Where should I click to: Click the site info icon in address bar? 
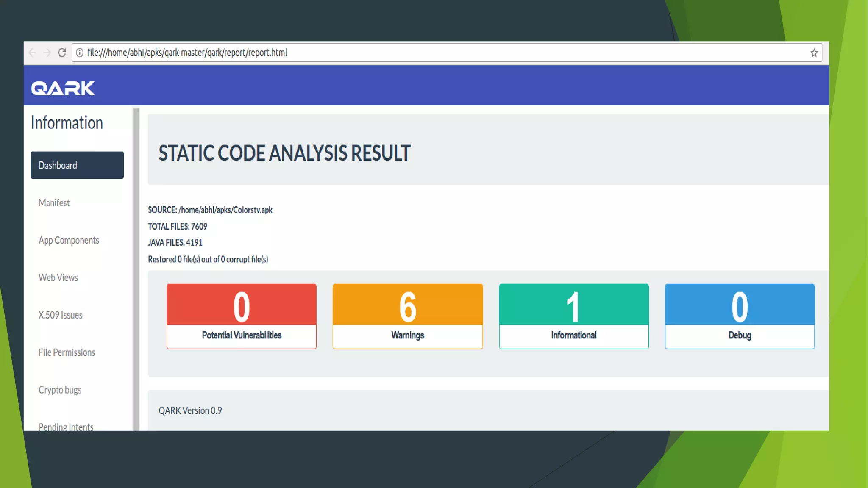click(x=80, y=53)
